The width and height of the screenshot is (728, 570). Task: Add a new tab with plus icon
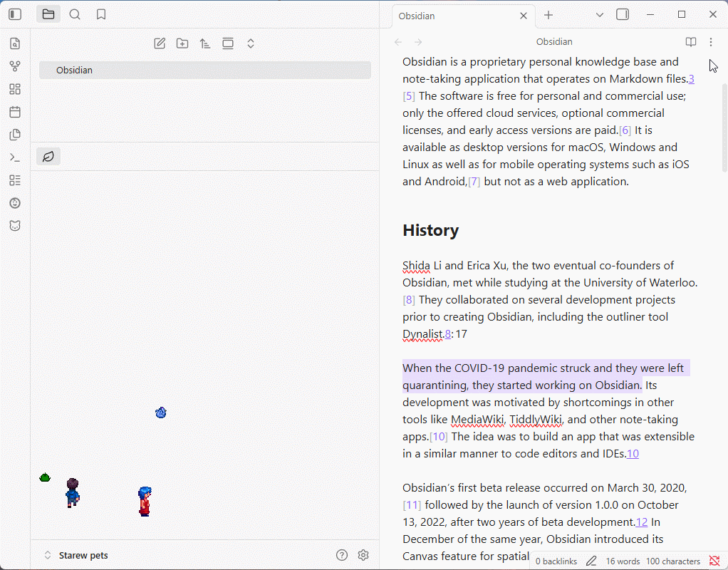click(548, 15)
